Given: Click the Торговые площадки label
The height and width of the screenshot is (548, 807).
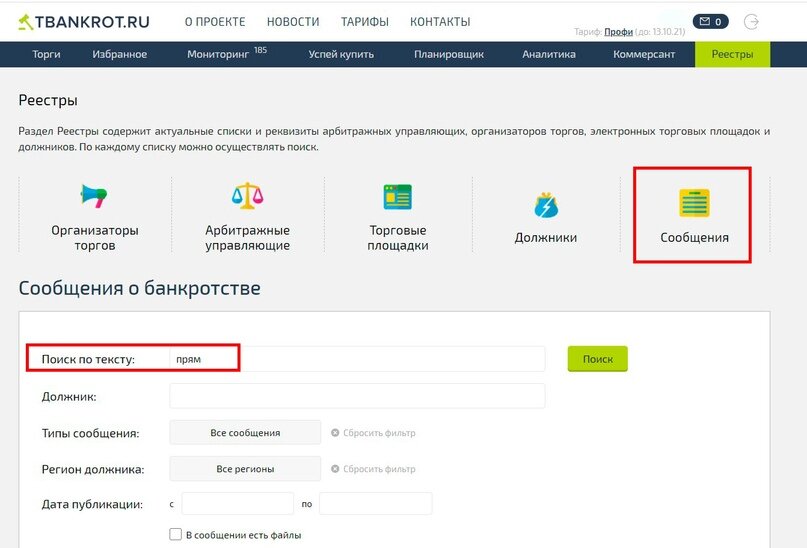Looking at the screenshot, I should click(398, 238).
